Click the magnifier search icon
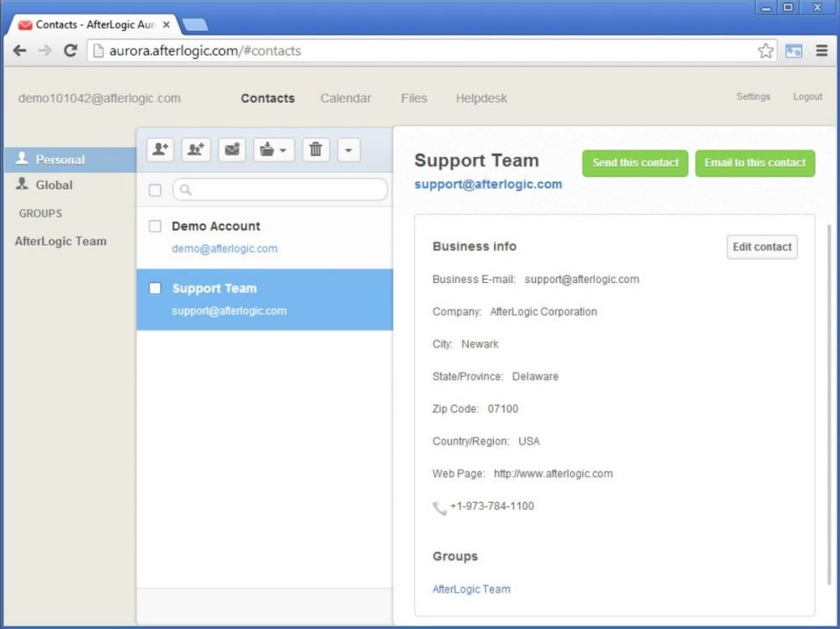This screenshot has height=629, width=840. click(x=186, y=190)
